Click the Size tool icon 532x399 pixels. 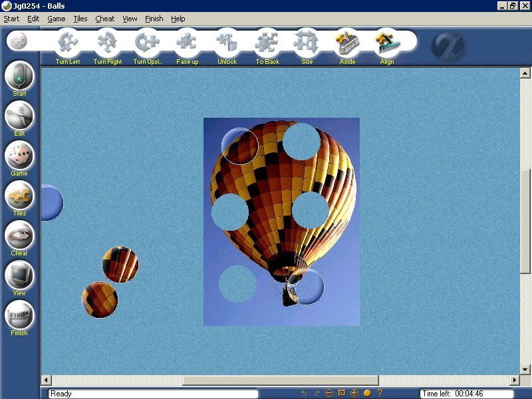tap(307, 43)
